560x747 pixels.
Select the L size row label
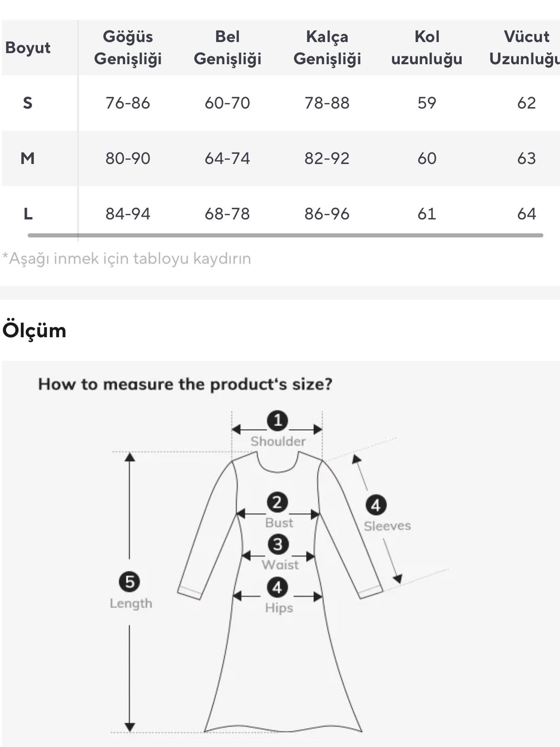click(x=28, y=214)
